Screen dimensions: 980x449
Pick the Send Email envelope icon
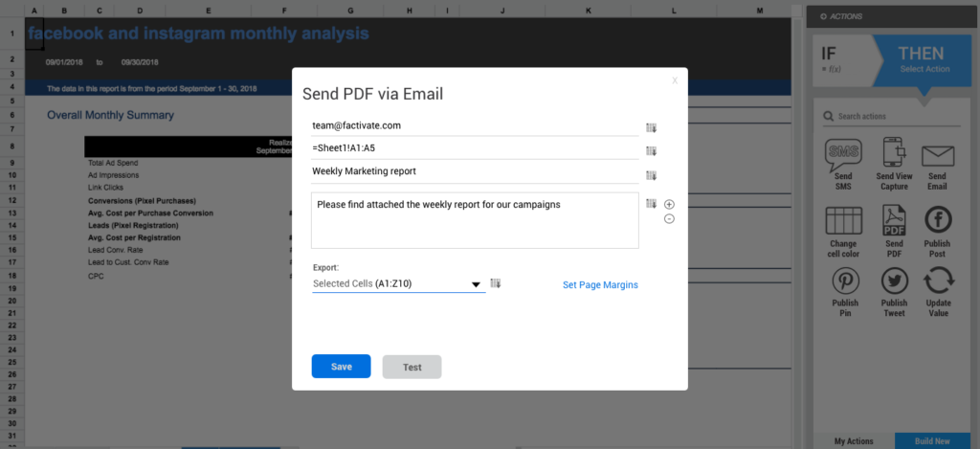937,156
